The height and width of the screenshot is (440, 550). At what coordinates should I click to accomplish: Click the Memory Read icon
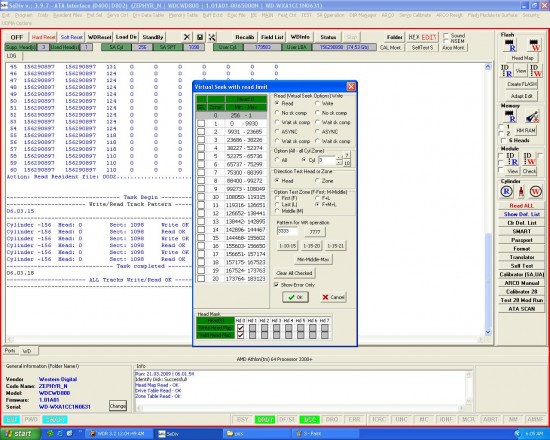pyautogui.click(x=510, y=116)
